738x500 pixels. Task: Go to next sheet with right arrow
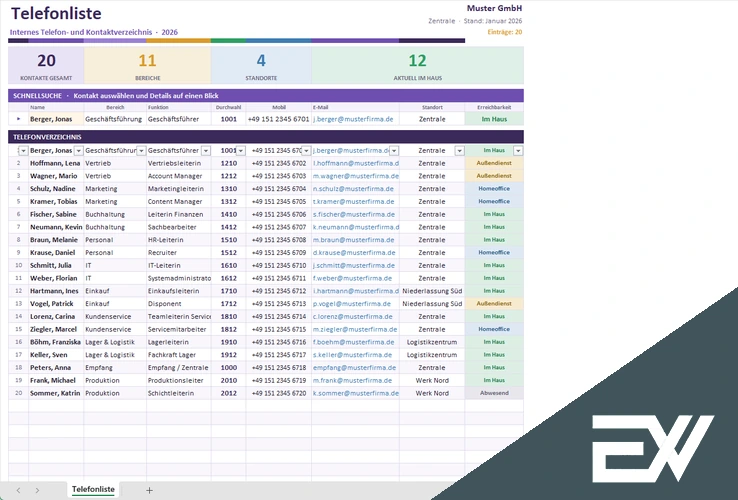pyautogui.click(x=37, y=490)
